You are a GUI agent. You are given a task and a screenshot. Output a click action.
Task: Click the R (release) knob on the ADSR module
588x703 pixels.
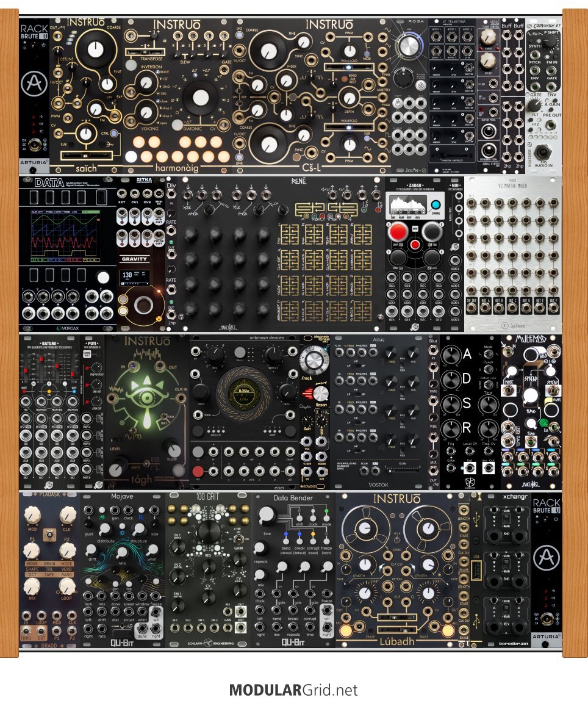coord(451,428)
